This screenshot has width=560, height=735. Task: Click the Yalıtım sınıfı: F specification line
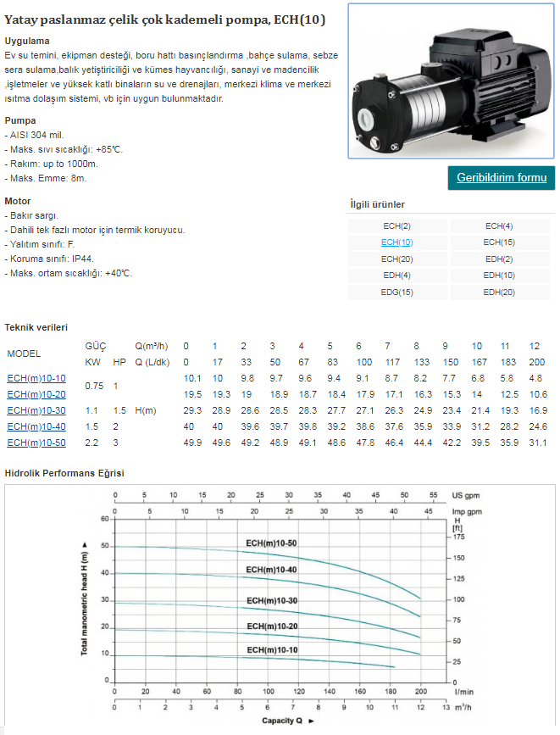click(39, 244)
